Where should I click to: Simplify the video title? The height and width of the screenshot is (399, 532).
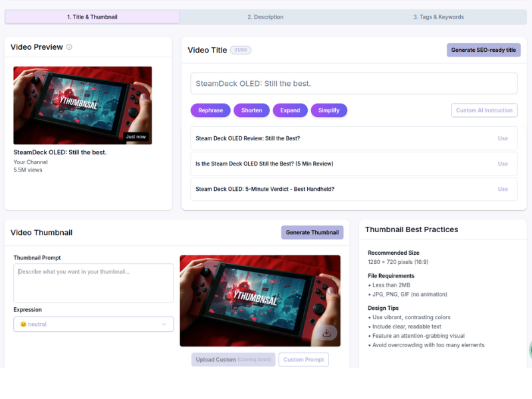coord(329,110)
